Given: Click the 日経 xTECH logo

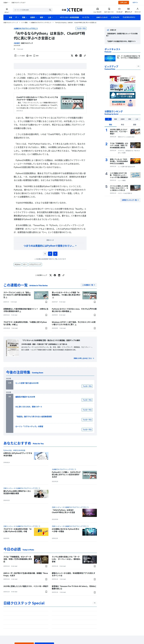Looking at the screenshot, I should pos(72,10).
